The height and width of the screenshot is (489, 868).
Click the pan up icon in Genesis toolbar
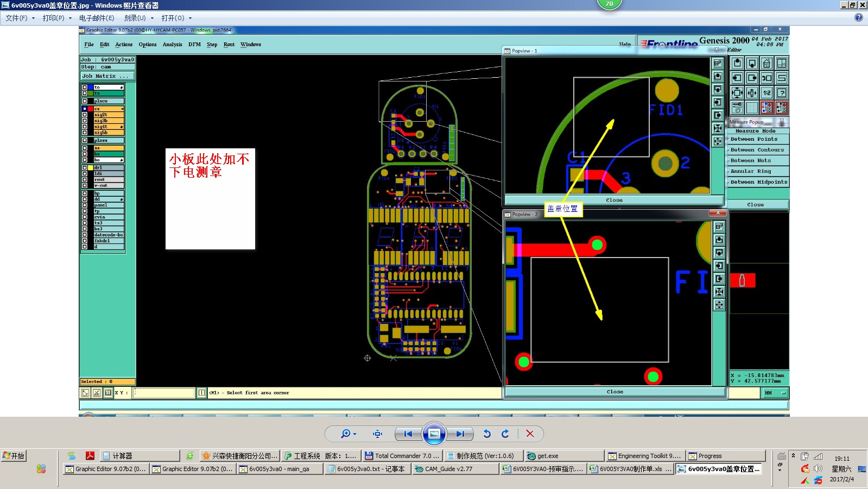737,63
